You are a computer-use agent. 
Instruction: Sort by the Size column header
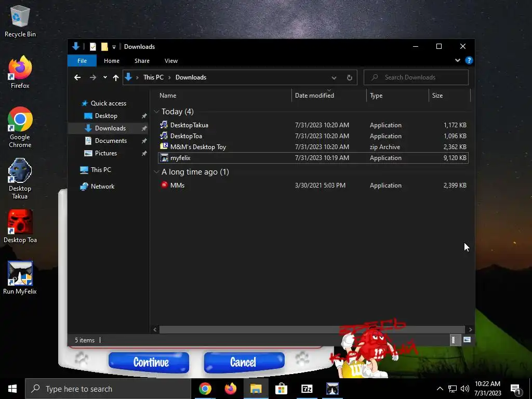tap(449, 96)
